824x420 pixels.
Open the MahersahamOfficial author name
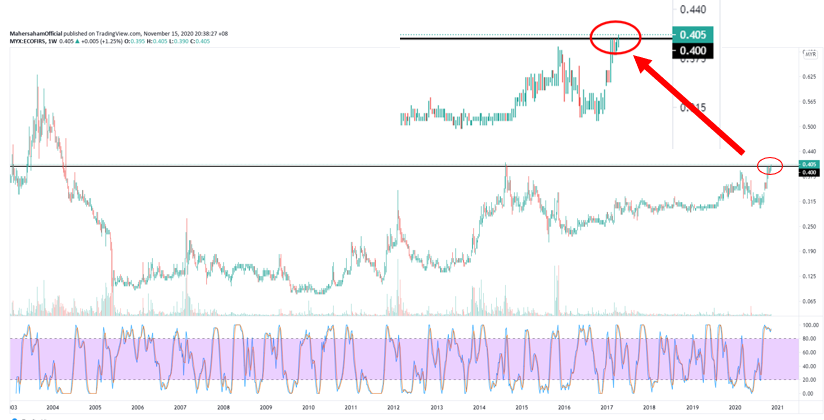[x=36, y=34]
